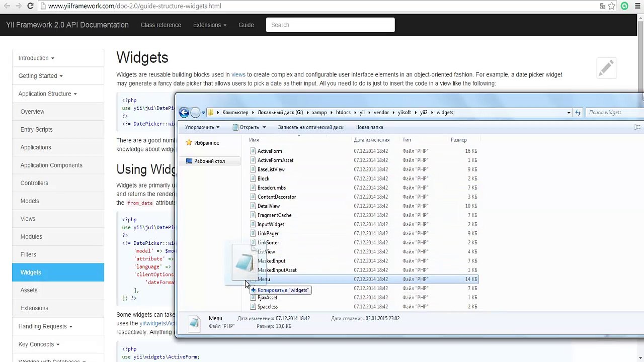The image size is (644, 362).
Task: Click the translate page icon in address bar
Action: (602, 6)
